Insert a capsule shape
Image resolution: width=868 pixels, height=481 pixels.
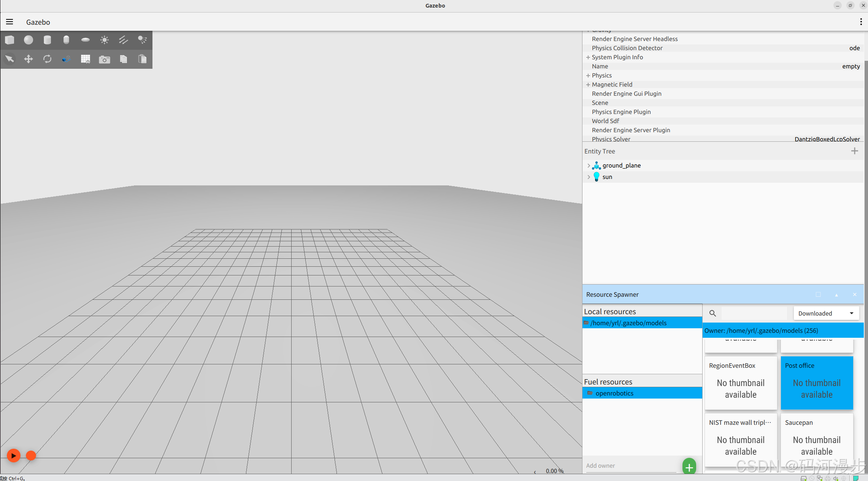click(66, 40)
